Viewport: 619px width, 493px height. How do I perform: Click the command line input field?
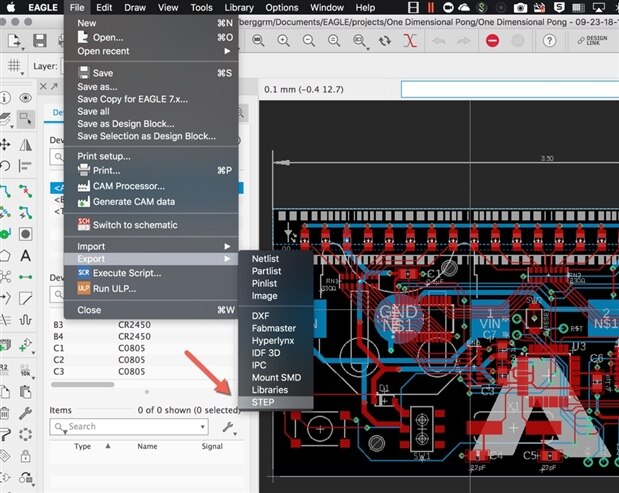pos(510,89)
